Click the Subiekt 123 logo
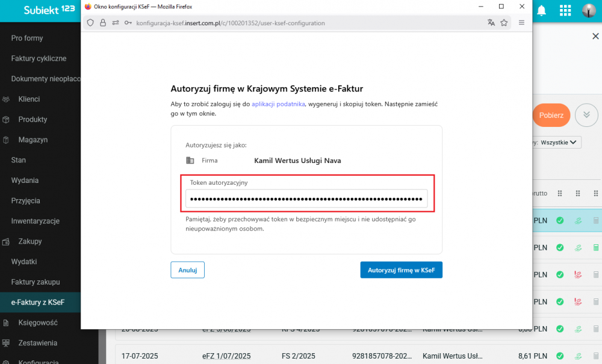The height and width of the screenshot is (364, 602). click(49, 10)
